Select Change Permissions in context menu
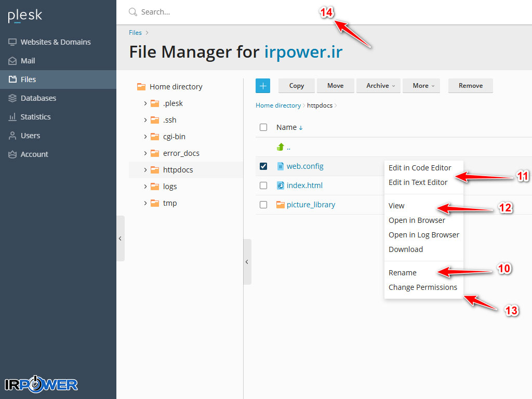 [x=423, y=287]
